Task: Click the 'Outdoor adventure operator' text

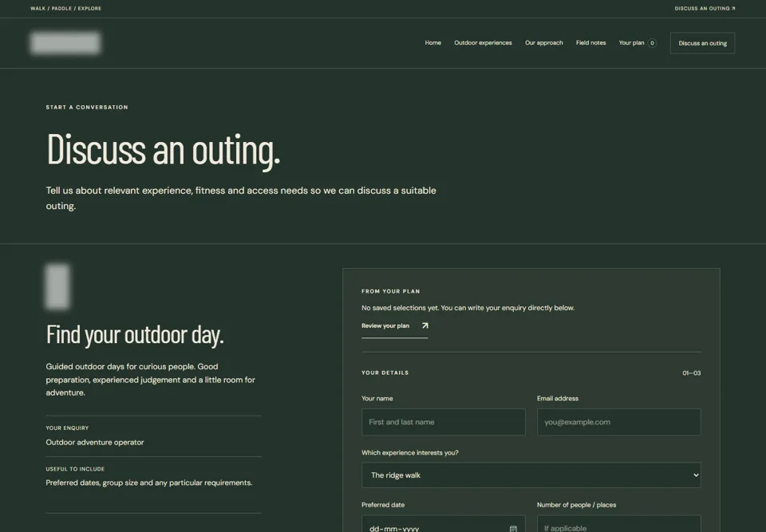Action: (95, 442)
